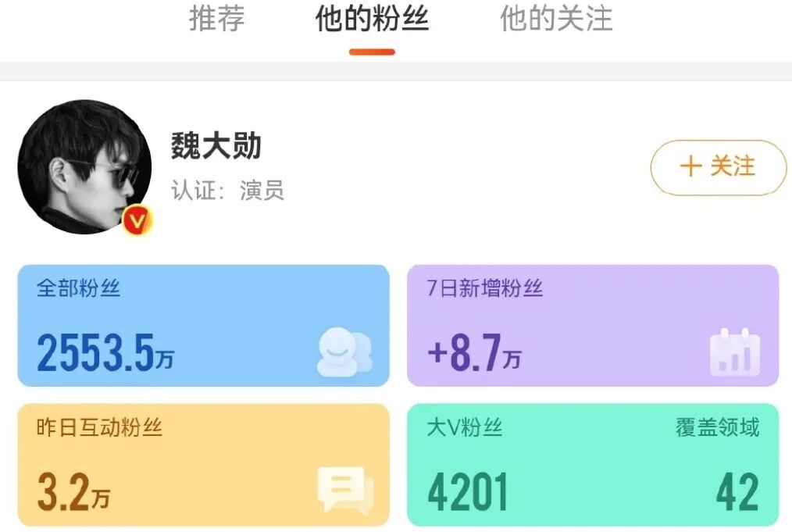Tap the 3.2万 interactive fans figure
This screenshot has width=792, height=532.
(x=73, y=491)
